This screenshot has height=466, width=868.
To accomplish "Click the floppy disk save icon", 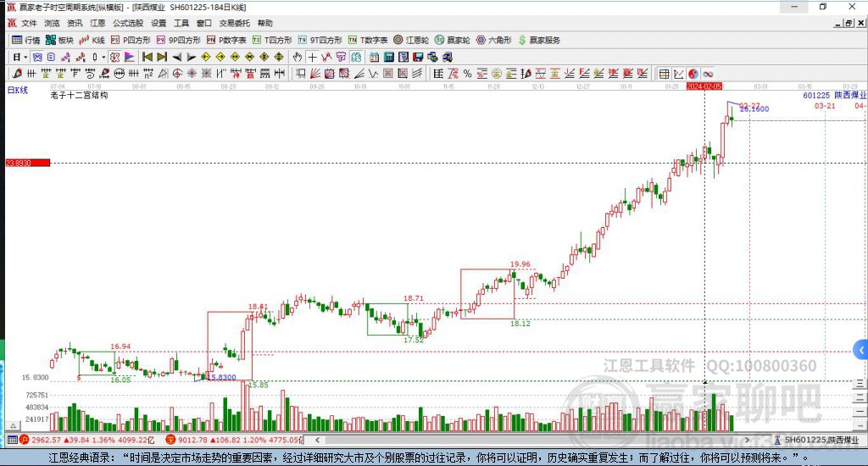I will (418, 57).
